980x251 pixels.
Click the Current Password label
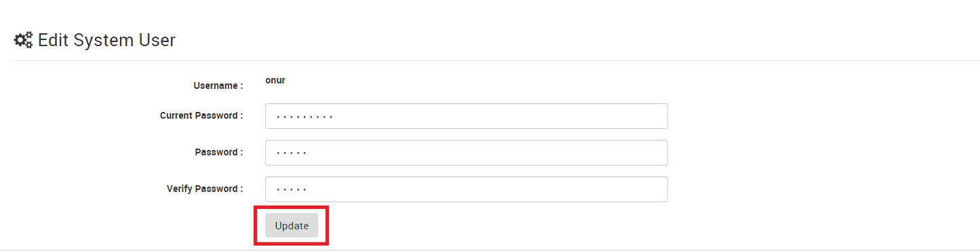pos(201,116)
